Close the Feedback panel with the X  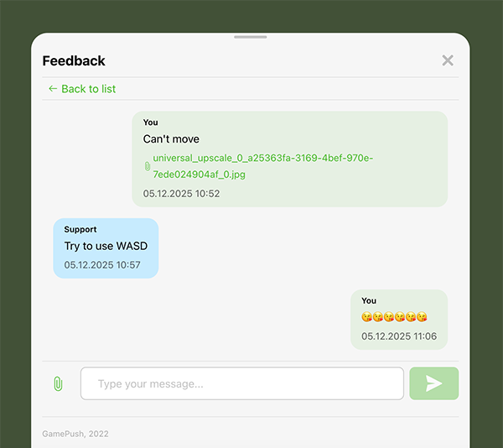[x=448, y=60]
